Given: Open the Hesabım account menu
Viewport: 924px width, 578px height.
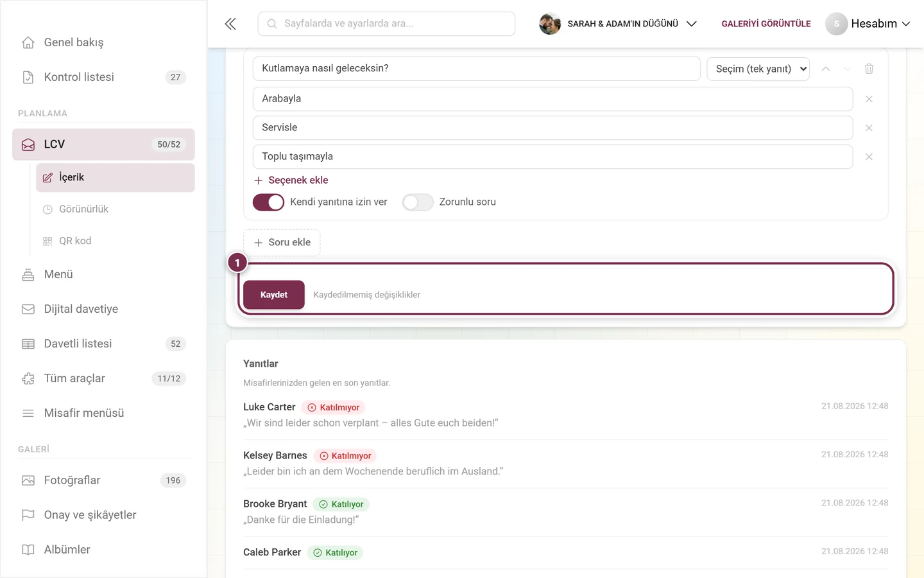Looking at the screenshot, I should pyautogui.click(x=868, y=24).
